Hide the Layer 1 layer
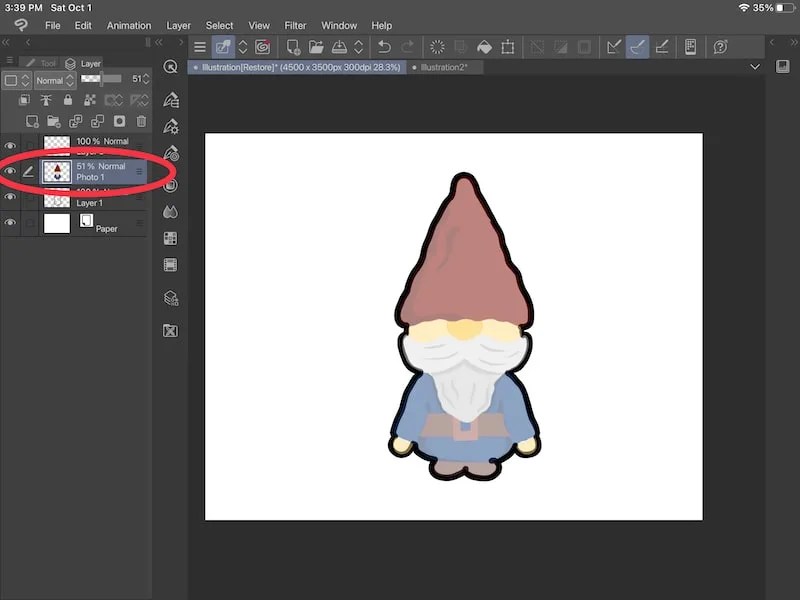This screenshot has width=800, height=600. (10, 197)
